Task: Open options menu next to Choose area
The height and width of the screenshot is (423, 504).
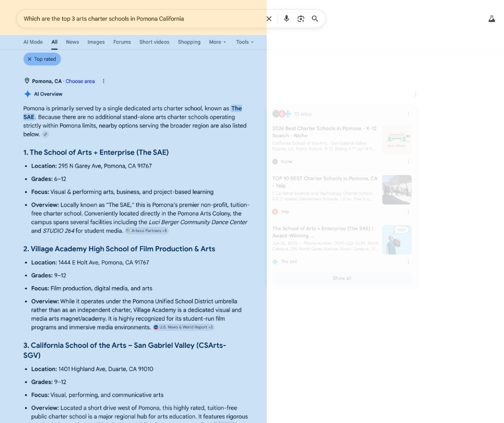Action: (x=103, y=81)
